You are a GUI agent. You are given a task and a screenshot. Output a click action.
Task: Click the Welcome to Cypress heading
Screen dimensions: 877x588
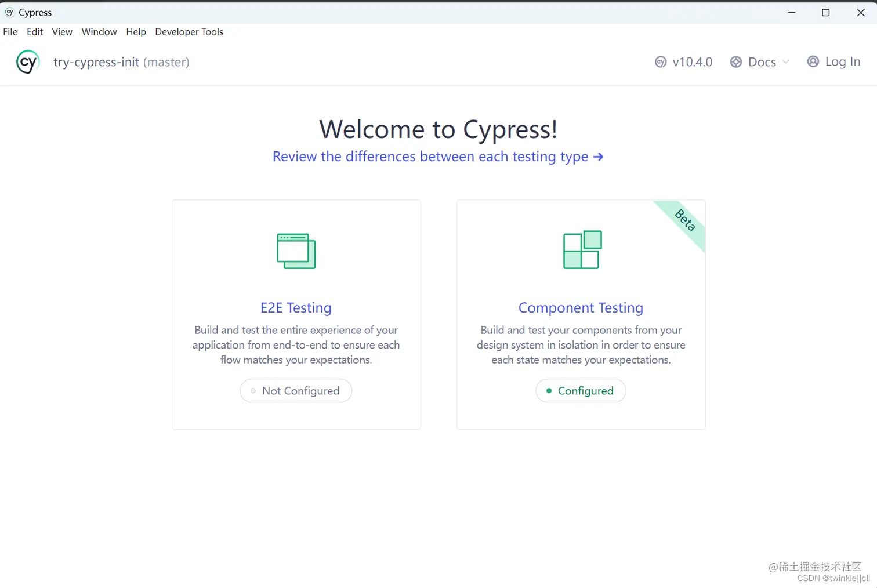click(438, 129)
